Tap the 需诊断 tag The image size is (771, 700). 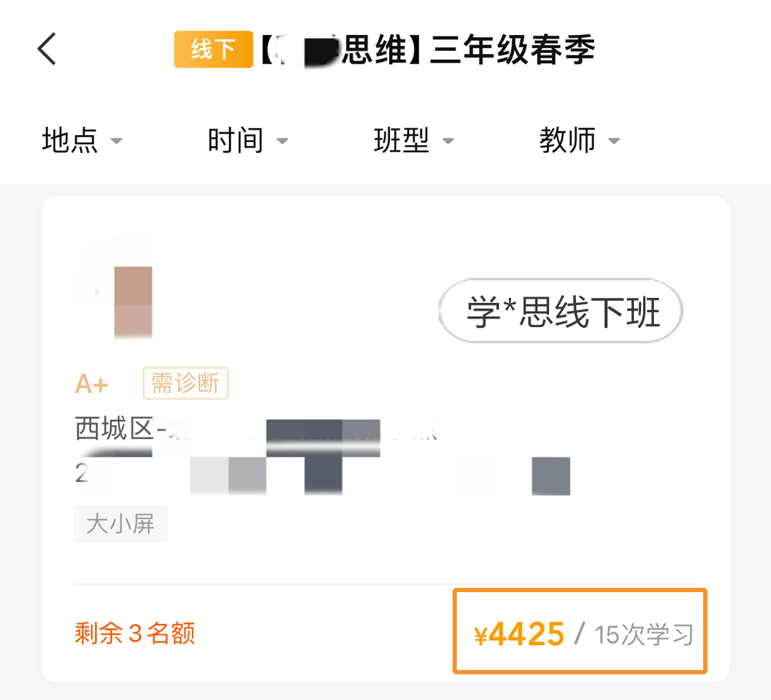point(186,383)
